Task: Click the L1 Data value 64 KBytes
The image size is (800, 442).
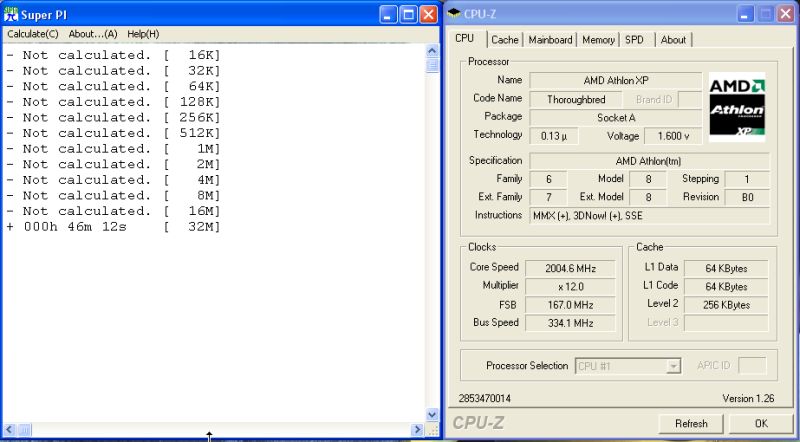Action: 726,268
